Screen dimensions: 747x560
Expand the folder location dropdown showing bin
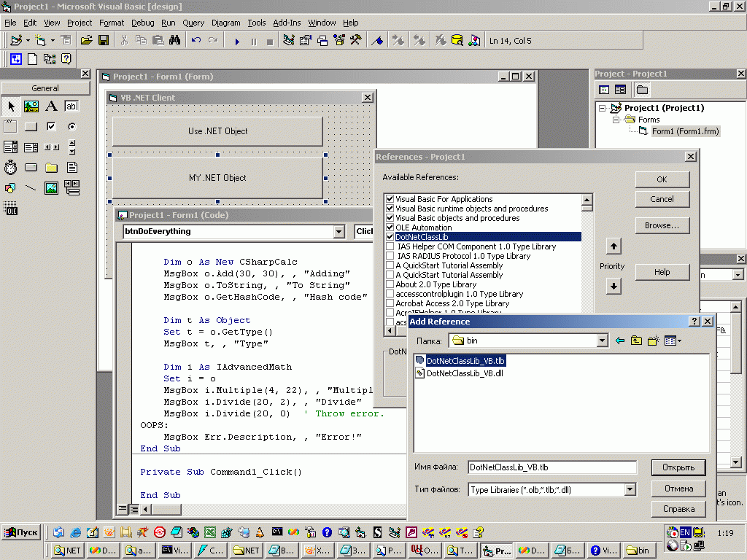[602, 341]
